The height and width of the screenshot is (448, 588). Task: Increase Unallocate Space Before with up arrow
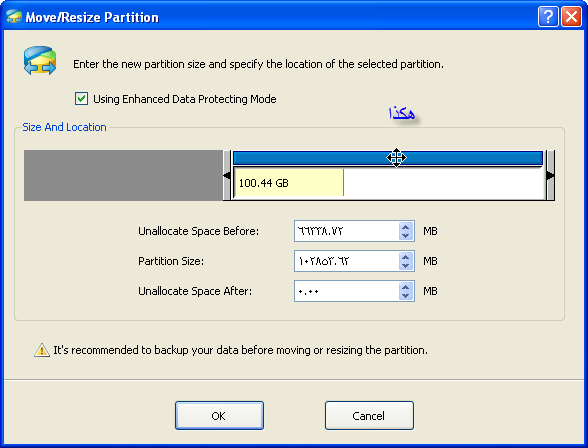pyautogui.click(x=405, y=227)
